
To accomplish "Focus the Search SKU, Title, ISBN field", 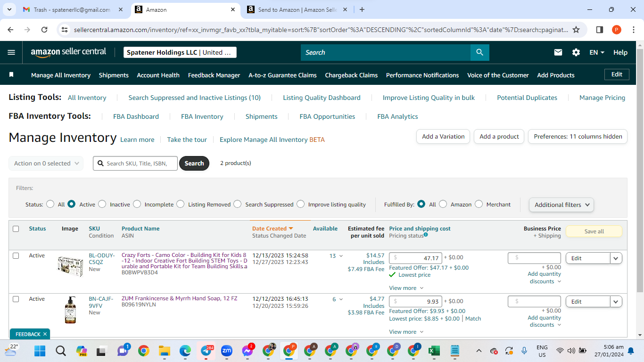I will click(x=135, y=163).
